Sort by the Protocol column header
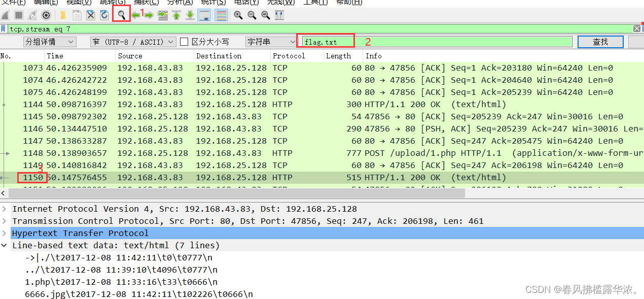The width and height of the screenshot is (644, 299). 297,56
